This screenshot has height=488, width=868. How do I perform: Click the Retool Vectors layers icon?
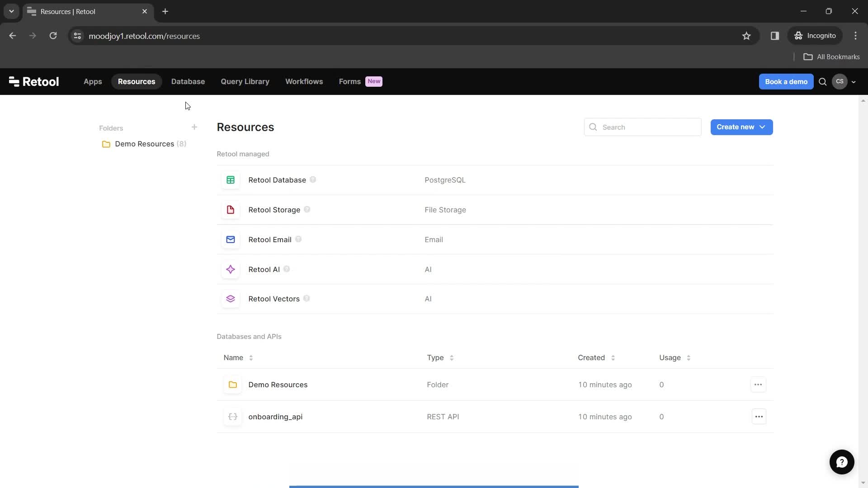[x=230, y=299]
